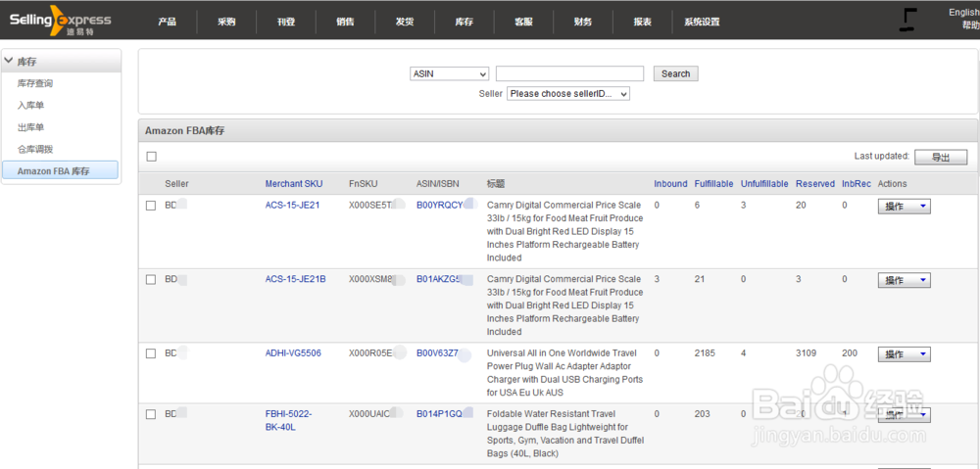Image resolution: width=980 pixels, height=469 pixels.
Task: Click Fulfillable value 2185
Action: [x=705, y=352]
